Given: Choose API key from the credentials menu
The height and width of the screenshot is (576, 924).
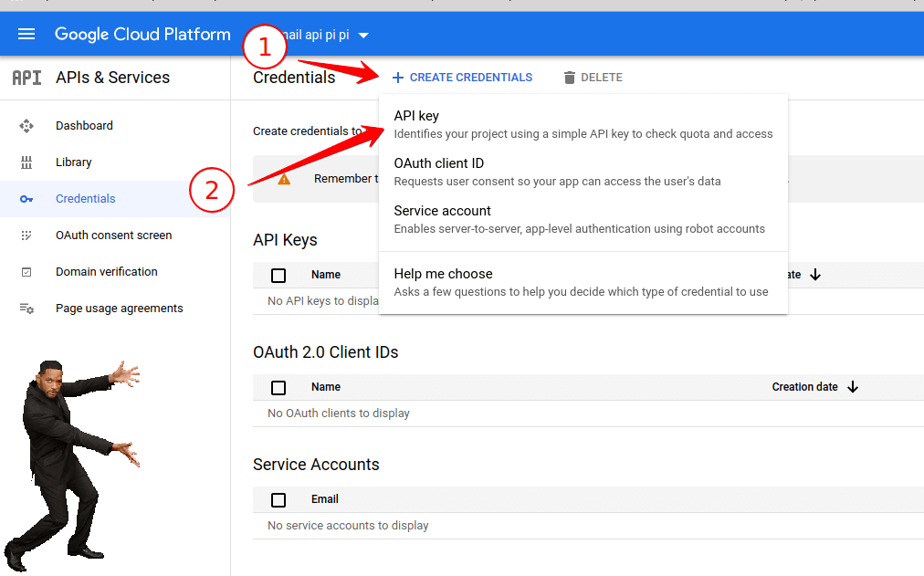Looking at the screenshot, I should pos(583,124).
